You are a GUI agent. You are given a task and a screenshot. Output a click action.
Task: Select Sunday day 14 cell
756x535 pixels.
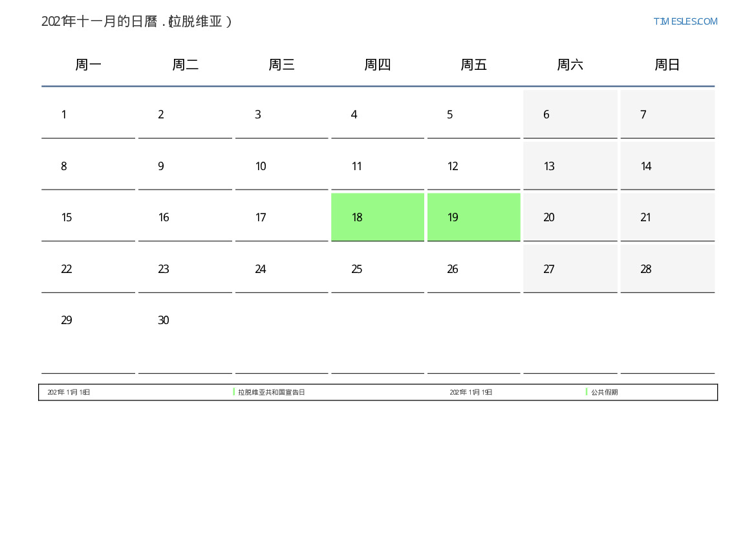(667, 166)
